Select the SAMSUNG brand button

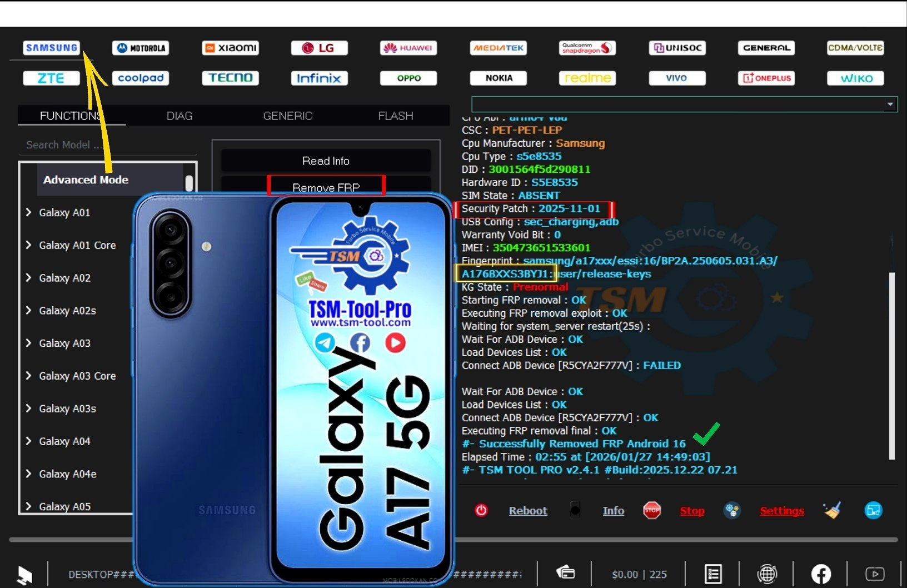pos(51,48)
